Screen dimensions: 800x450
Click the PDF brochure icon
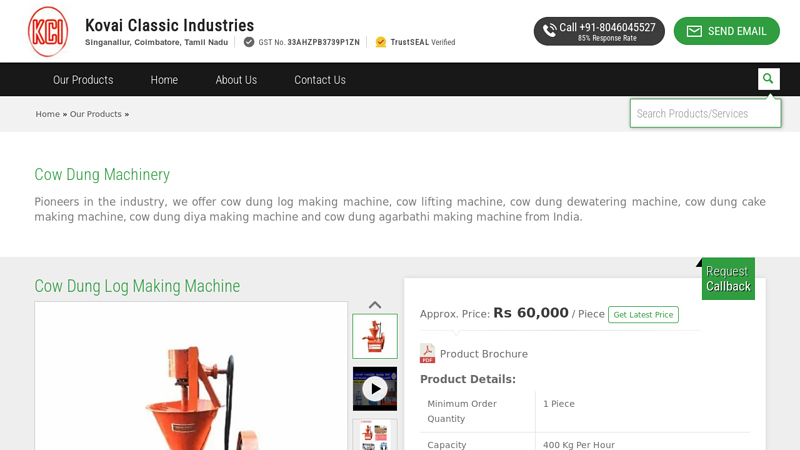click(x=427, y=353)
